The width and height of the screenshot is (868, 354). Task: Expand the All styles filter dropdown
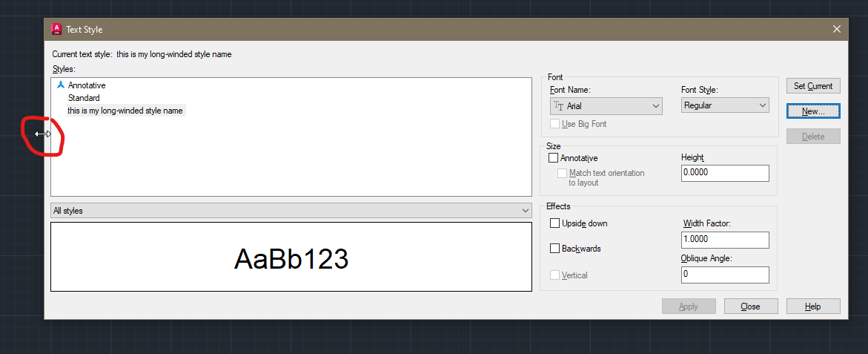coord(291,211)
